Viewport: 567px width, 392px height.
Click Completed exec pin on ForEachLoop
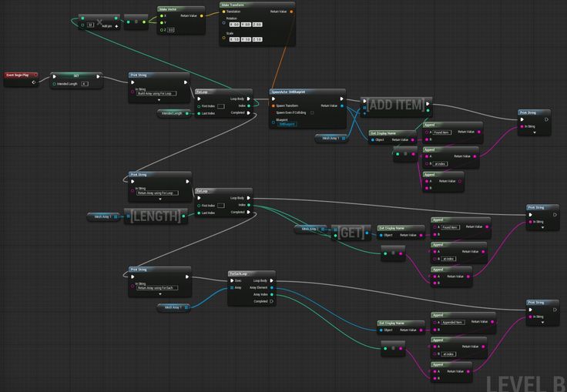click(x=270, y=301)
